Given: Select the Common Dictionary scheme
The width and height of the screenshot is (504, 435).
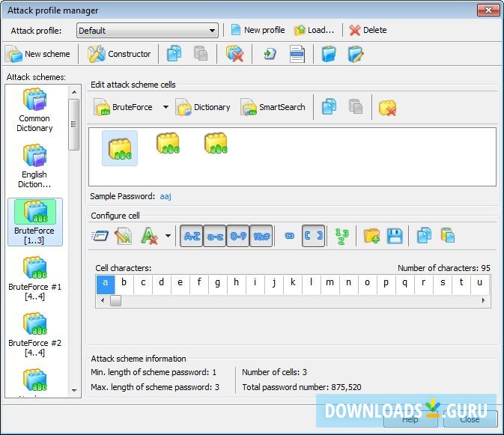Looking at the screenshot, I should pos(34,110).
